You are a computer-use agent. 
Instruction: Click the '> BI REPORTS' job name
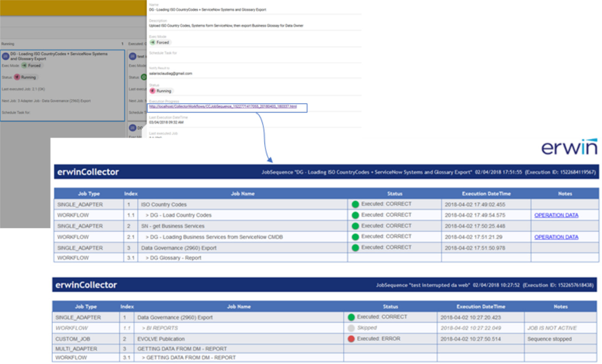click(160, 328)
